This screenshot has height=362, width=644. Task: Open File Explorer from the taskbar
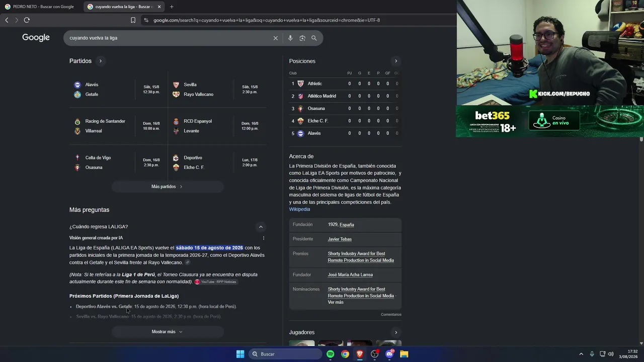(x=404, y=354)
